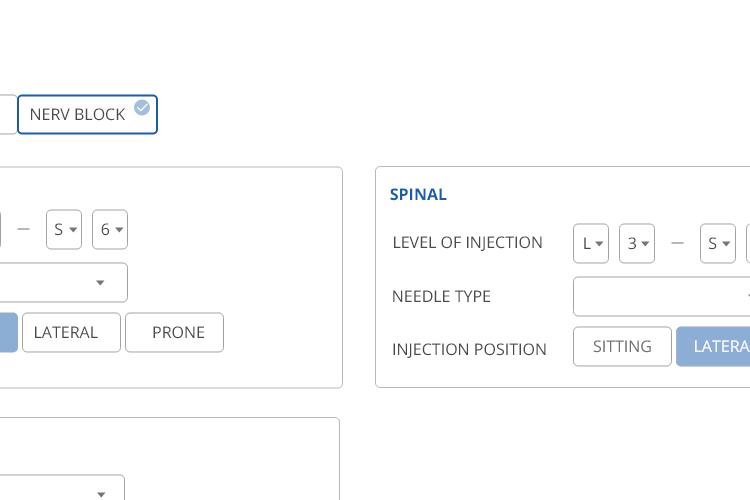Click the NEEDLE TYPE label
Screen dimensions: 750x500
coord(441,296)
